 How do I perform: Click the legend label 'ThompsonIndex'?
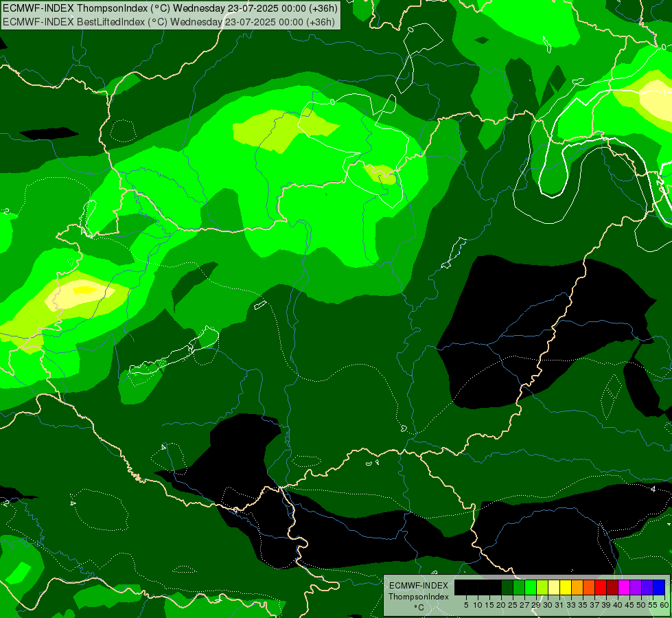[419, 597]
